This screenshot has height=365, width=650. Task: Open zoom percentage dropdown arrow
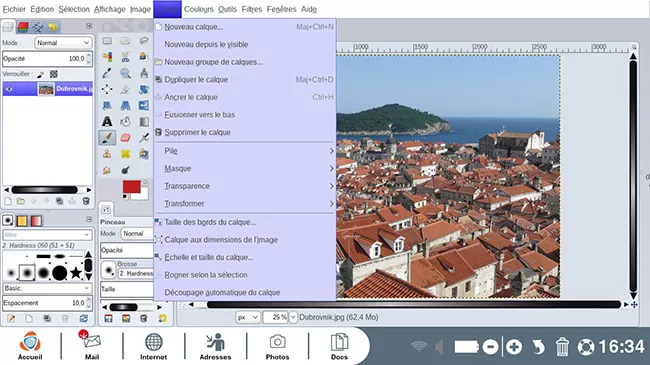(x=293, y=317)
